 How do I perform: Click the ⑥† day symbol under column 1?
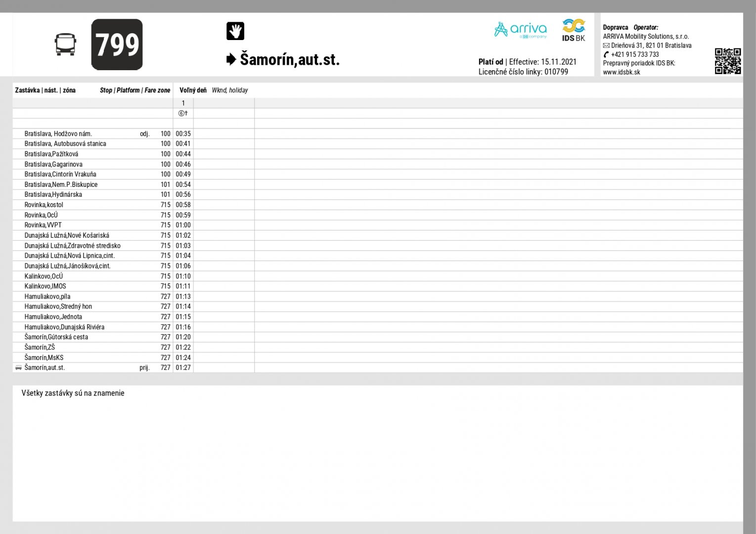tap(183, 113)
